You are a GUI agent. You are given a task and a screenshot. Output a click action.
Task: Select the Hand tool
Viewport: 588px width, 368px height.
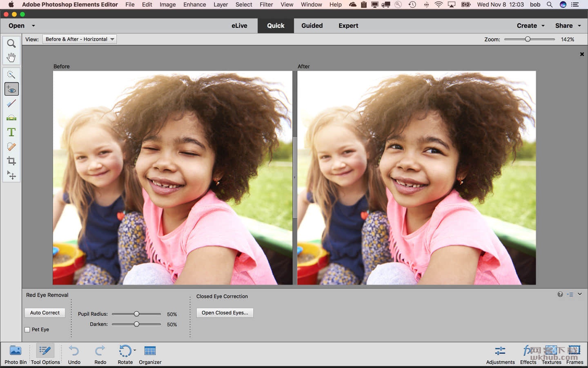coord(11,57)
